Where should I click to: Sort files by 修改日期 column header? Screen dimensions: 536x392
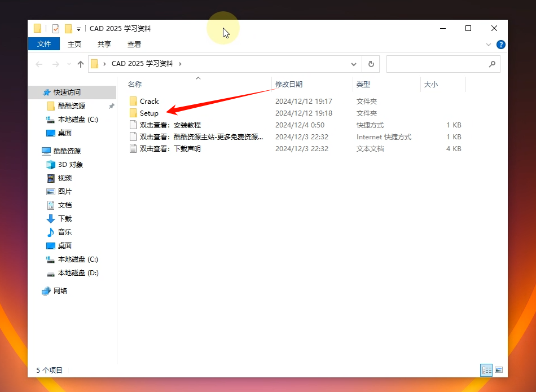(289, 85)
